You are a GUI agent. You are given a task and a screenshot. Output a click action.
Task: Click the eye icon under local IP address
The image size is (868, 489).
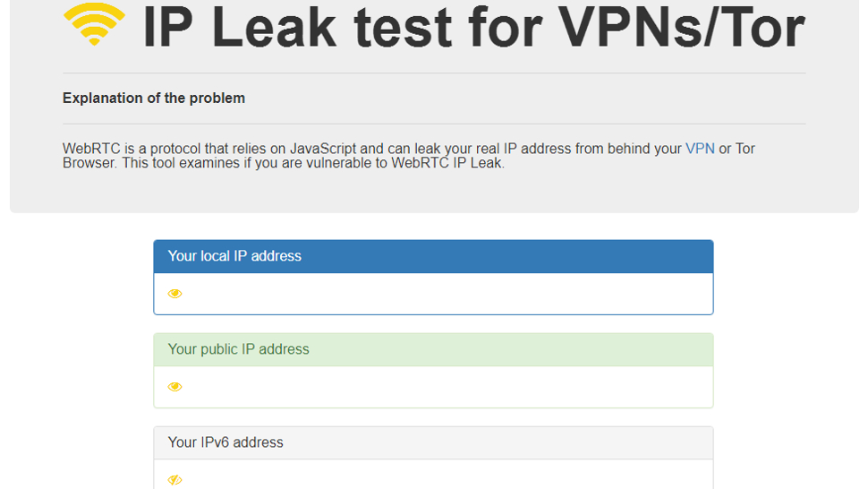[x=174, y=294]
